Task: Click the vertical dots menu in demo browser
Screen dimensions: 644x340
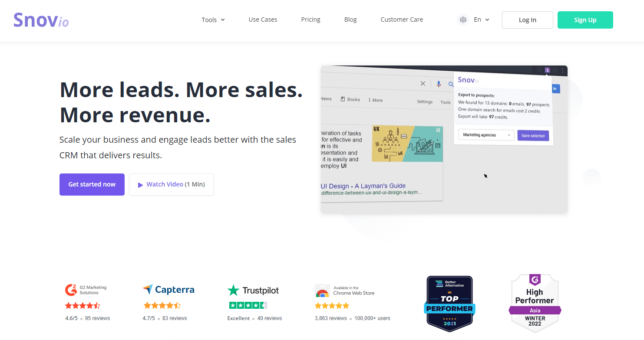Action: coord(563,70)
